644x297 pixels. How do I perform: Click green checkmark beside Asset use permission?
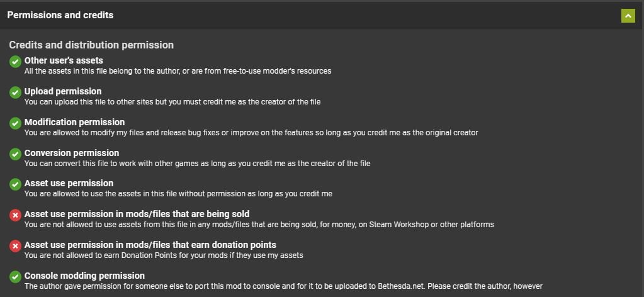coord(15,184)
